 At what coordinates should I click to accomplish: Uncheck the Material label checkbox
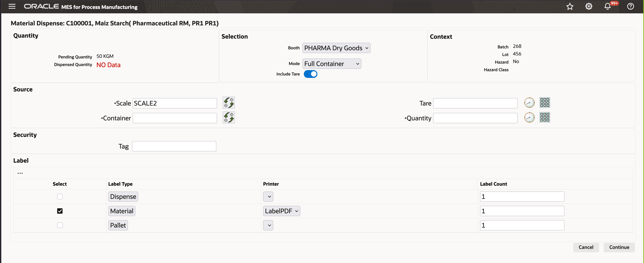pos(60,211)
